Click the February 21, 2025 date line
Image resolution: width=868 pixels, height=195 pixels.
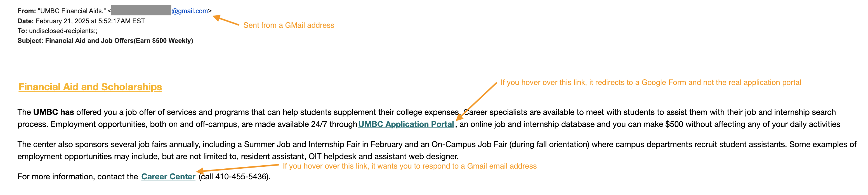coord(90,21)
